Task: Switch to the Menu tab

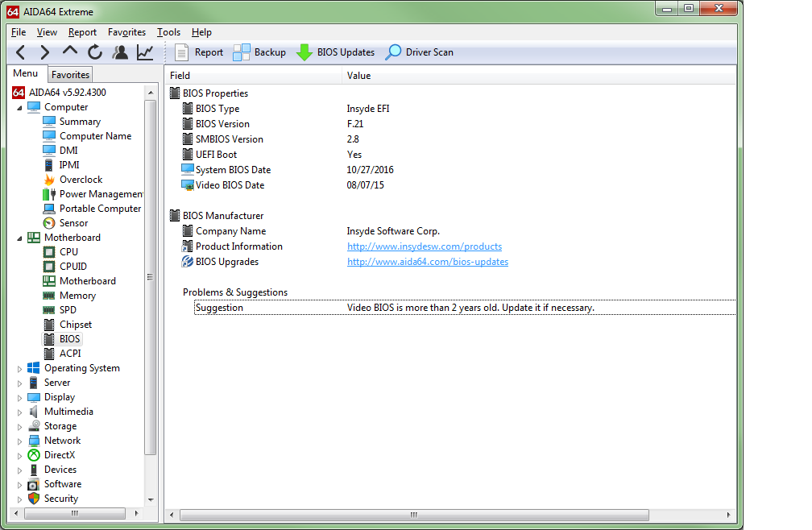Action: (x=26, y=73)
